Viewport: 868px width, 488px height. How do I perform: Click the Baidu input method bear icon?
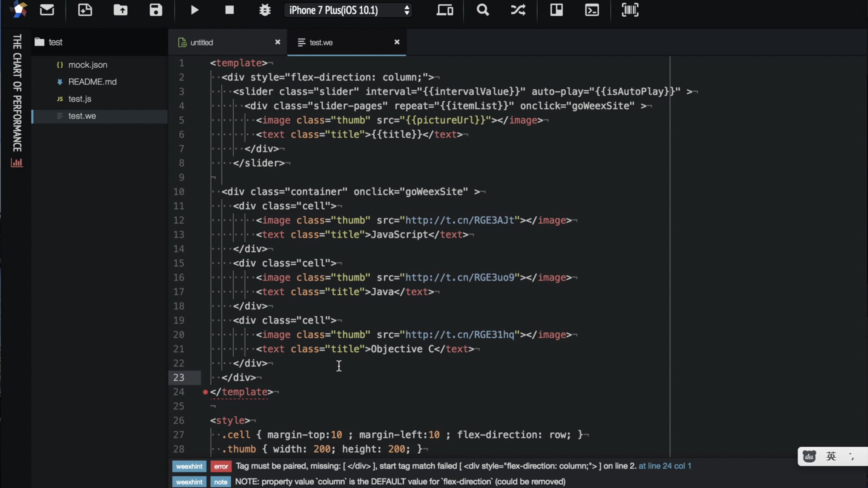809,456
